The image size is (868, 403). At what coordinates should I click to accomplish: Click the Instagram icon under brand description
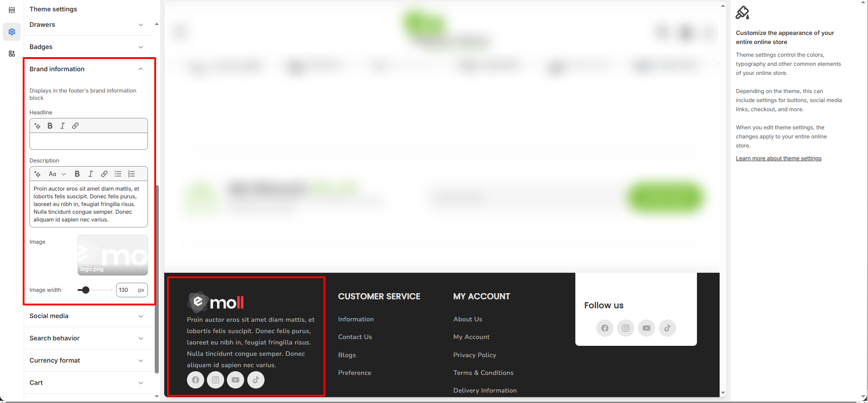click(216, 380)
